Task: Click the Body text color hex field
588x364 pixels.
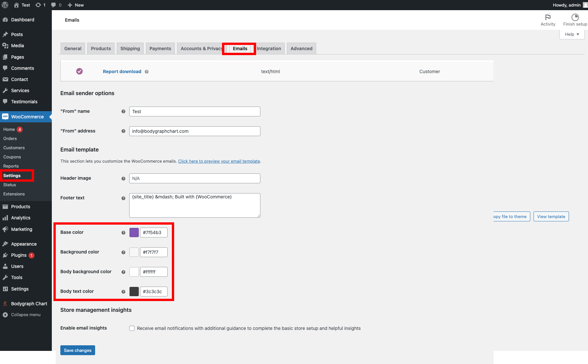Action: pyautogui.click(x=154, y=292)
